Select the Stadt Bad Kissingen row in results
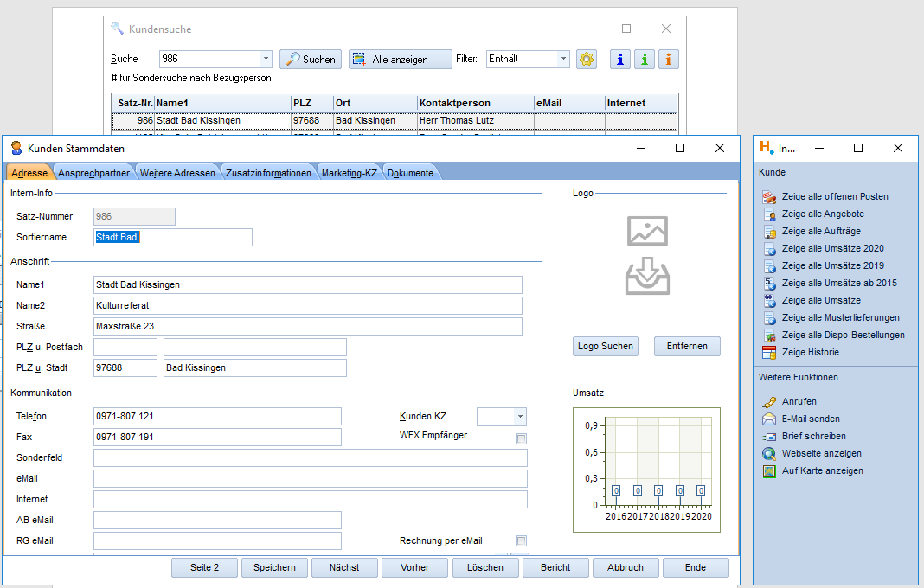Viewport: 924px width, 588px height. pyautogui.click(x=395, y=121)
